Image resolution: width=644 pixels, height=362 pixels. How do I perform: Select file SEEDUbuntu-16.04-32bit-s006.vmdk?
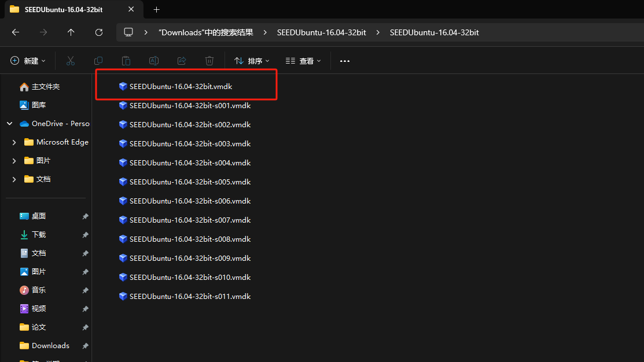(x=190, y=201)
